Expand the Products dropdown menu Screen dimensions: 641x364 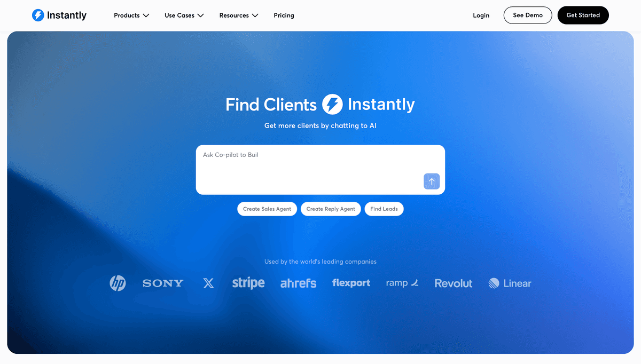click(x=131, y=15)
